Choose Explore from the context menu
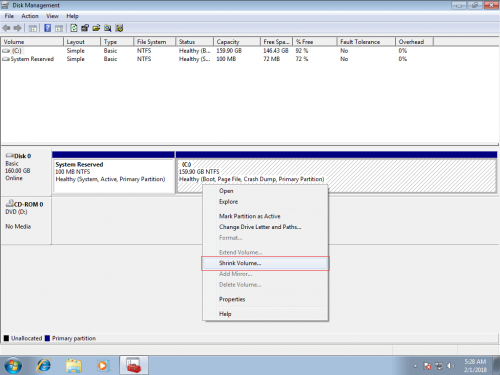Viewport: 500px width, 375px height. 265,202
